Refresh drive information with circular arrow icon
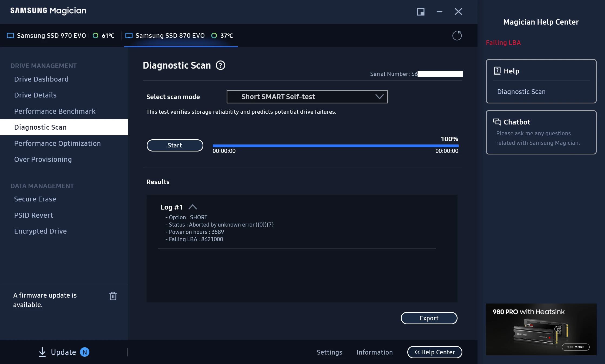605x364 pixels. (457, 35)
